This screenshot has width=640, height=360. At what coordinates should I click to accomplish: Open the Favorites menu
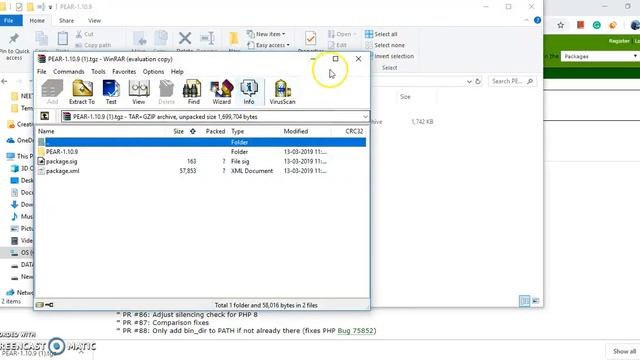click(x=124, y=71)
